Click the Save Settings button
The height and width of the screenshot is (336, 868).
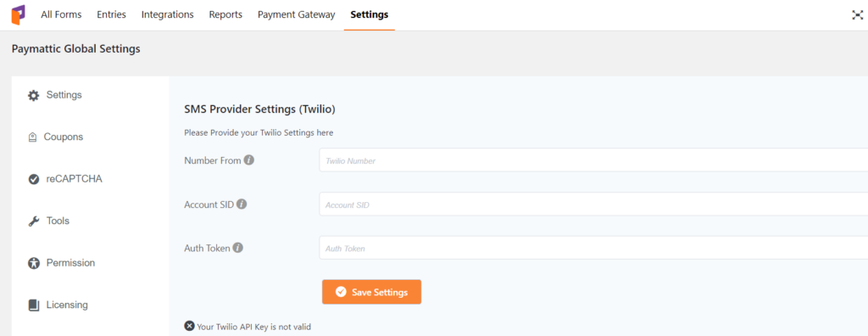[x=371, y=292]
